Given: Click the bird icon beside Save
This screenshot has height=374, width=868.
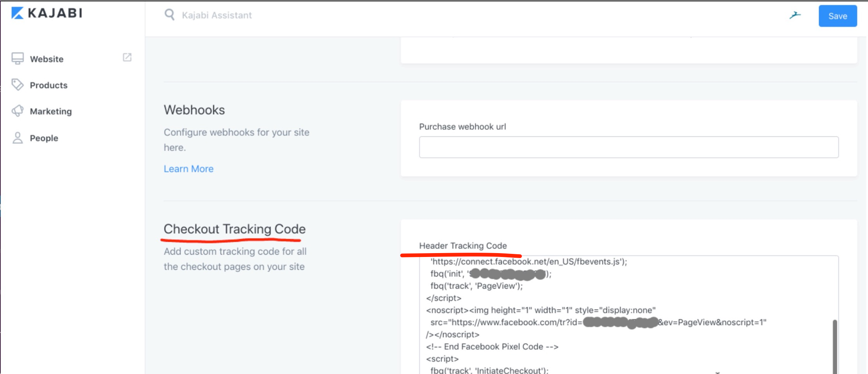Looking at the screenshot, I should pyautogui.click(x=795, y=15).
